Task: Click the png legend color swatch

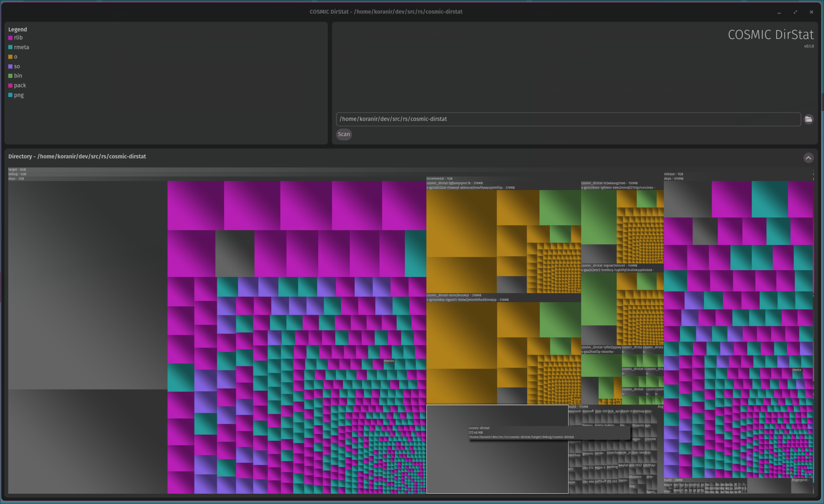Action: click(x=10, y=95)
